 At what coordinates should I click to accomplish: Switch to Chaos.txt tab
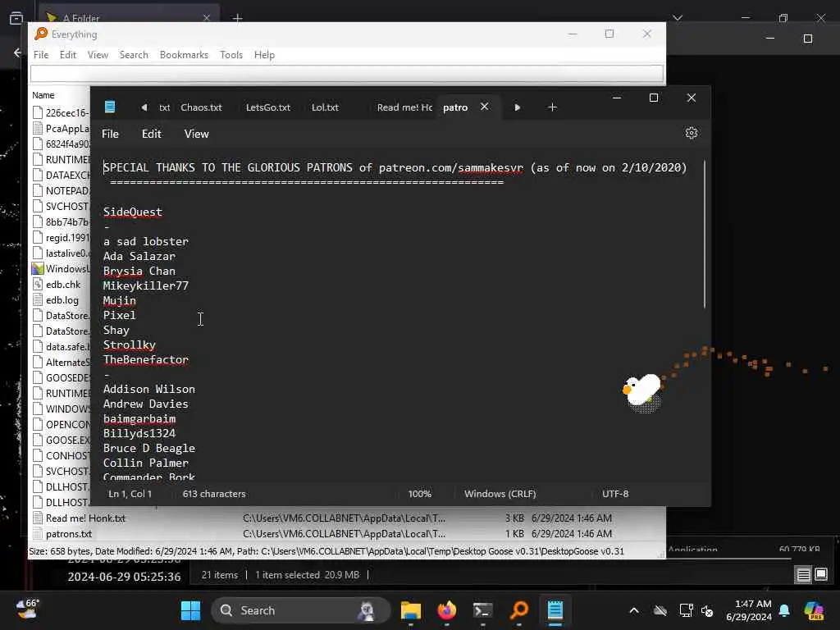click(x=201, y=107)
